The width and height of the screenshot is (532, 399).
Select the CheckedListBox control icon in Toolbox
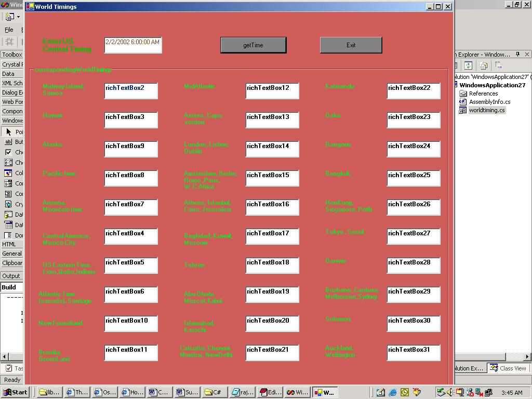click(x=8, y=163)
